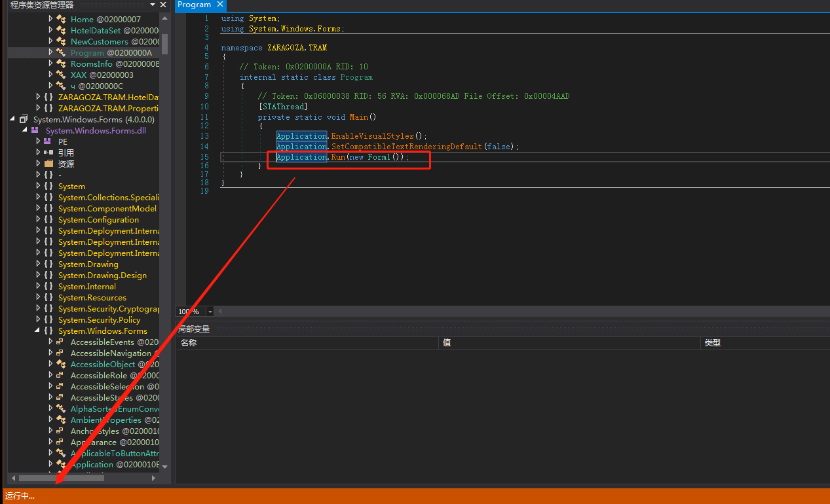Screen dimensions: 830x504
Task: Click the tree's scroll-right arrow
Action: 154,478
